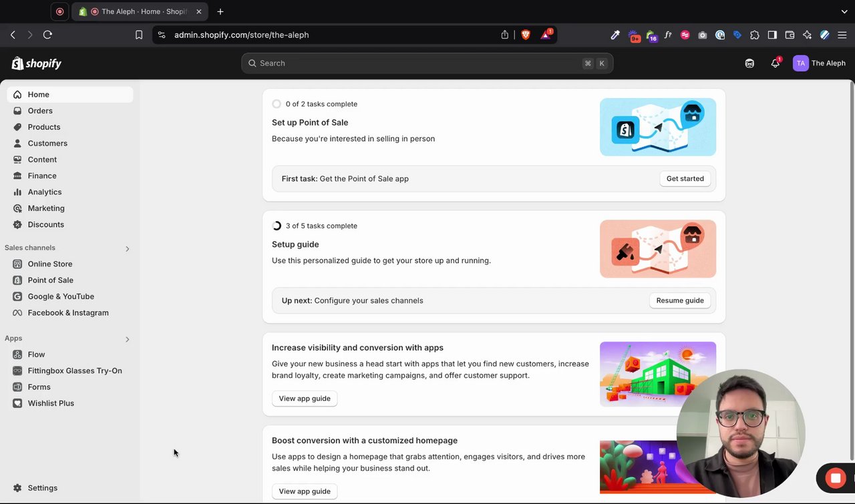Click the Google & YouTube G icon
Image resolution: width=855 pixels, height=504 pixels.
(x=17, y=296)
